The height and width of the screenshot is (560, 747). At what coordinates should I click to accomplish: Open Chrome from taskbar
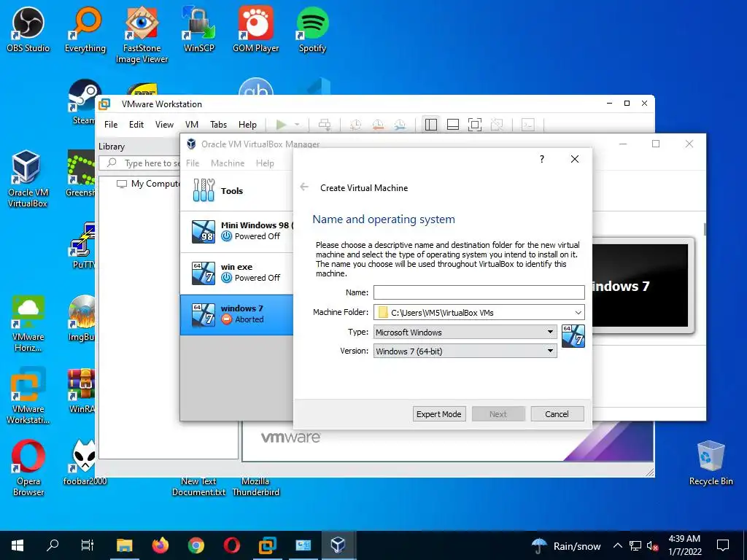coord(196,545)
